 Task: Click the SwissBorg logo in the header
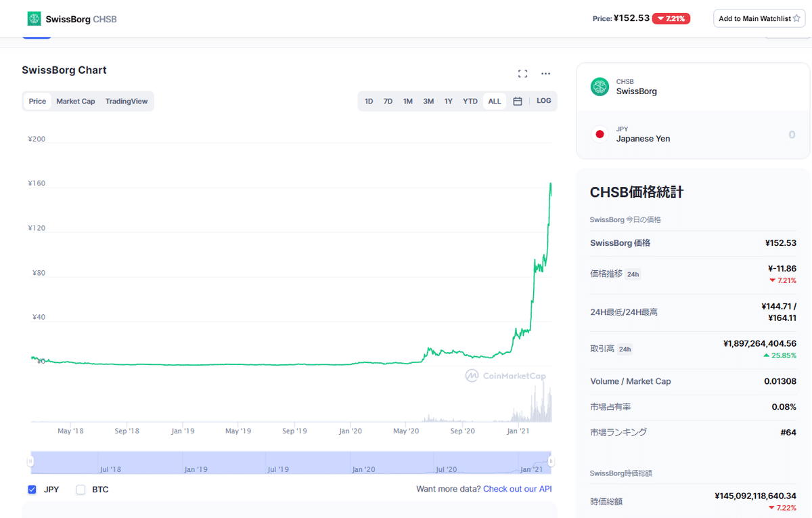[x=34, y=18]
